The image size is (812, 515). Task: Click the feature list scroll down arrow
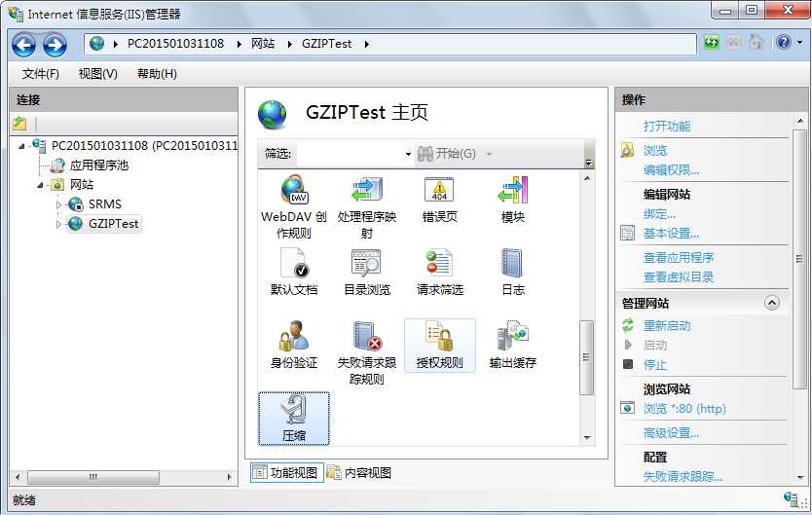[x=587, y=438]
